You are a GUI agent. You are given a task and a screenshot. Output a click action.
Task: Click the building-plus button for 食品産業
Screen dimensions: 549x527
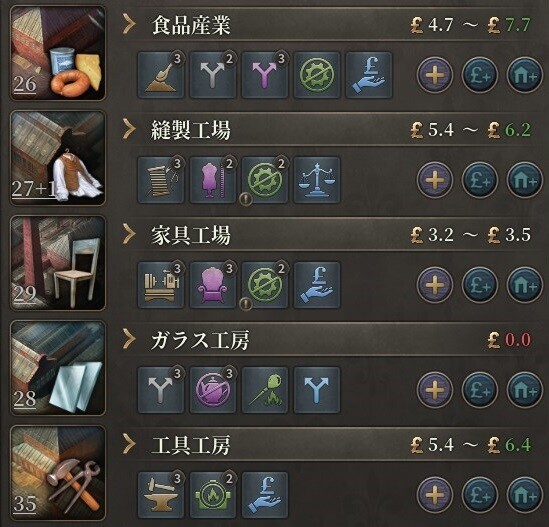pyautogui.click(x=524, y=75)
